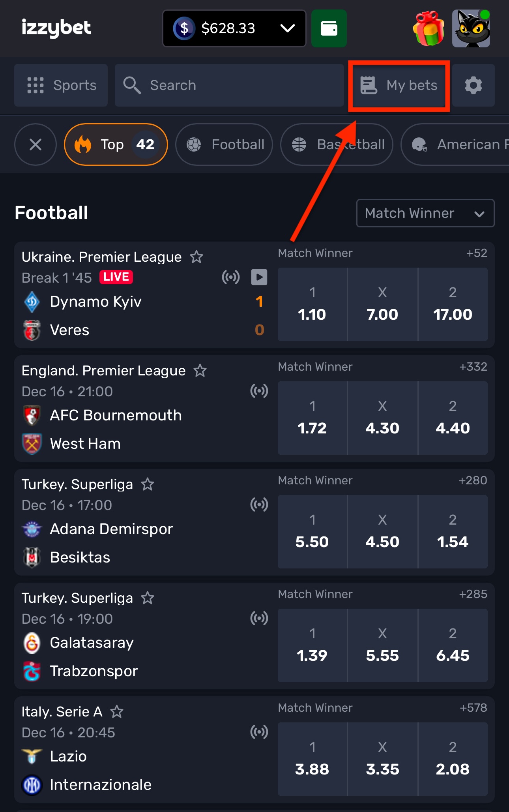Pick Besiktas win odds 1.54

453,532
